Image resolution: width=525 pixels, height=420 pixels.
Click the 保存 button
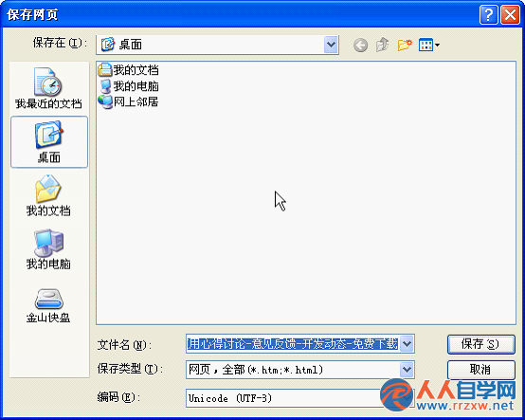click(480, 344)
